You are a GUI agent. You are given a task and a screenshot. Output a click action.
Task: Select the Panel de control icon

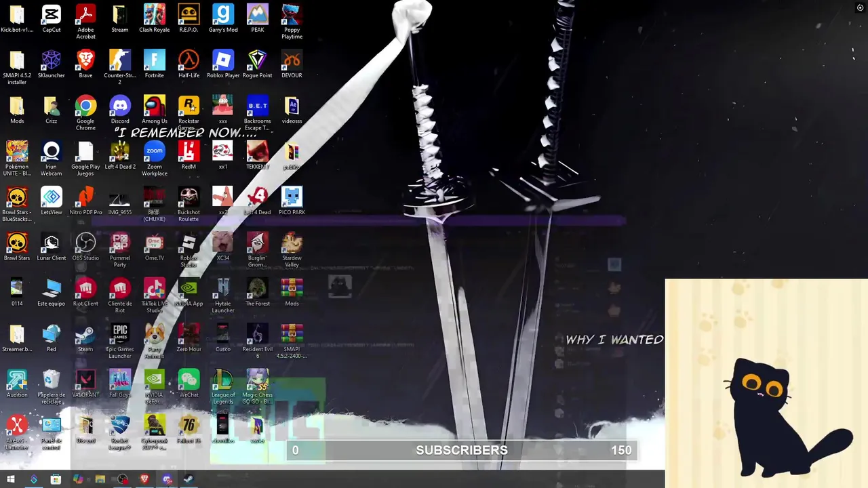click(52, 432)
